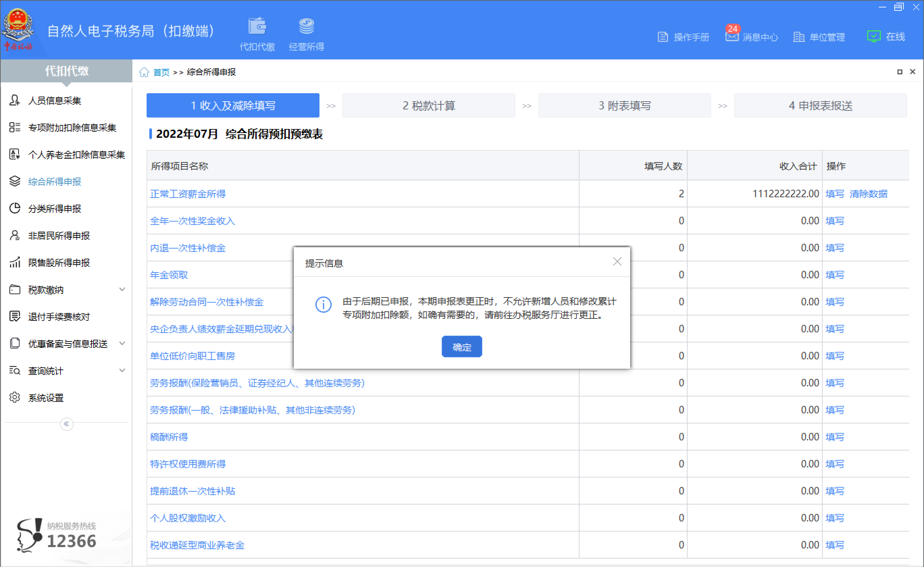Expand the 查询统计 submenu chevron
Screen dimensions: 924x567
tap(122, 370)
